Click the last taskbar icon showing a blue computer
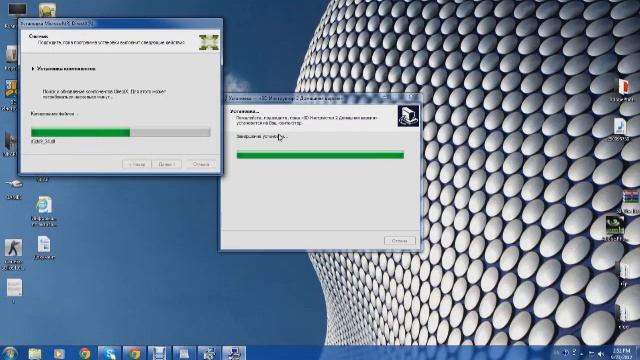Viewport: 640px width, 360px height. [233, 353]
